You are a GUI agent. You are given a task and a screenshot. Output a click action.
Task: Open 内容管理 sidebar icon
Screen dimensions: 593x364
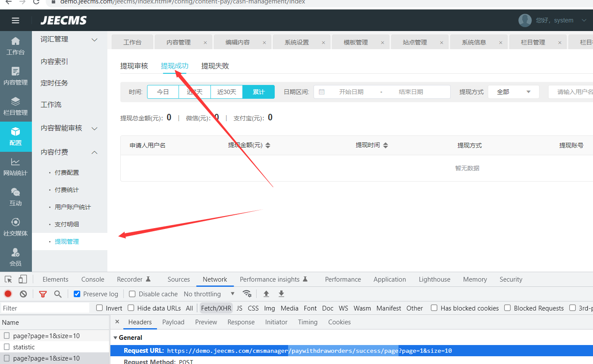16,76
